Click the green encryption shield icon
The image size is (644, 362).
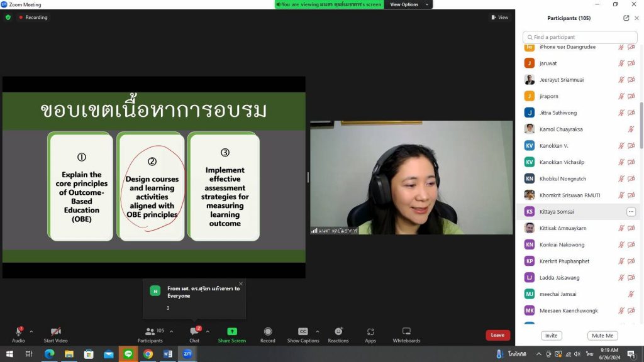pos(8,18)
